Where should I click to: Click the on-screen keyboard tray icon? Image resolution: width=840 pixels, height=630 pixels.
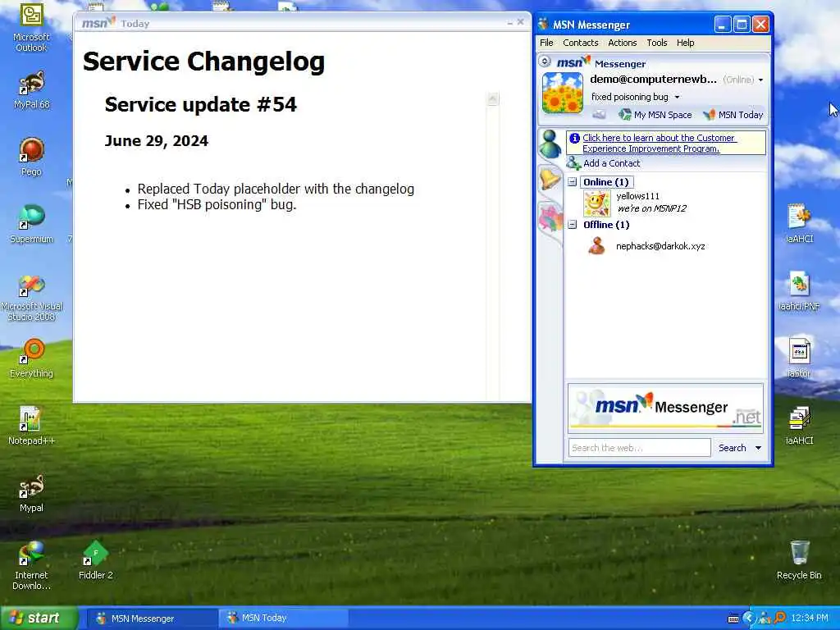click(733, 619)
